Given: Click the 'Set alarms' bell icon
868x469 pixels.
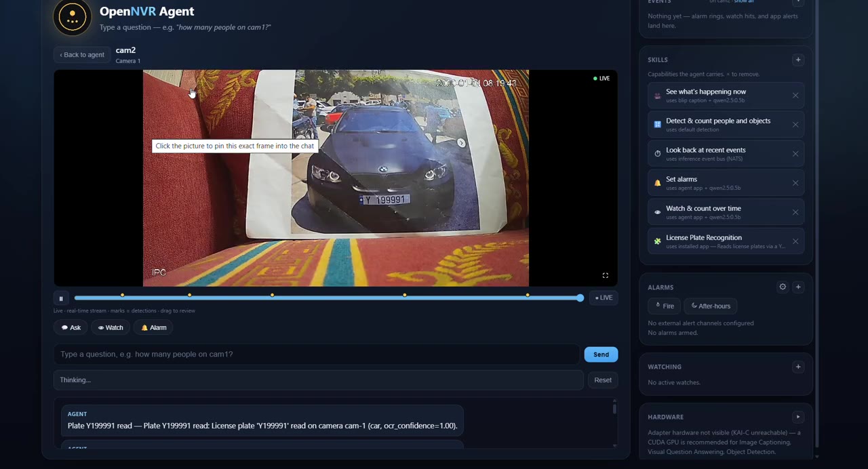Looking at the screenshot, I should click(x=657, y=183).
